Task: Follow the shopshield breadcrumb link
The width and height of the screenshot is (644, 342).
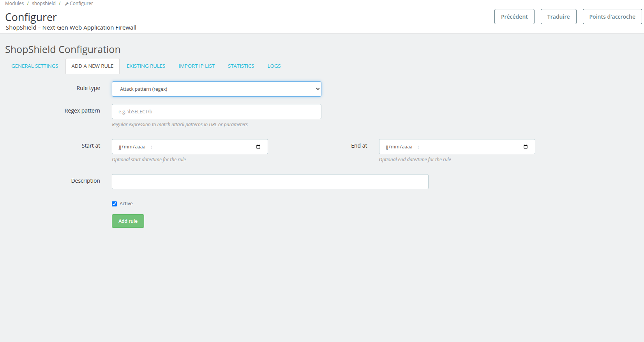Action: click(44, 4)
